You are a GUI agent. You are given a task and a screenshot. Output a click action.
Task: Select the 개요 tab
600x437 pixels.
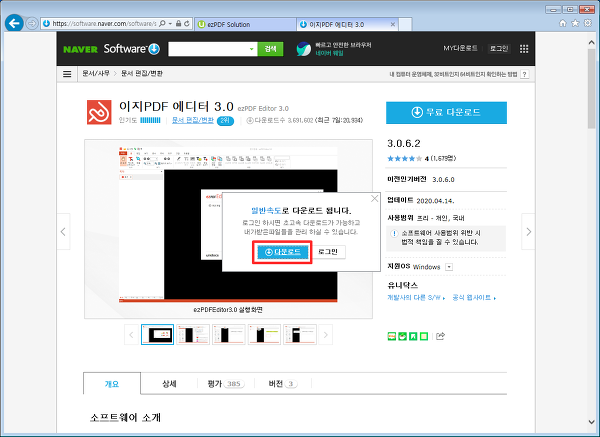(112, 384)
